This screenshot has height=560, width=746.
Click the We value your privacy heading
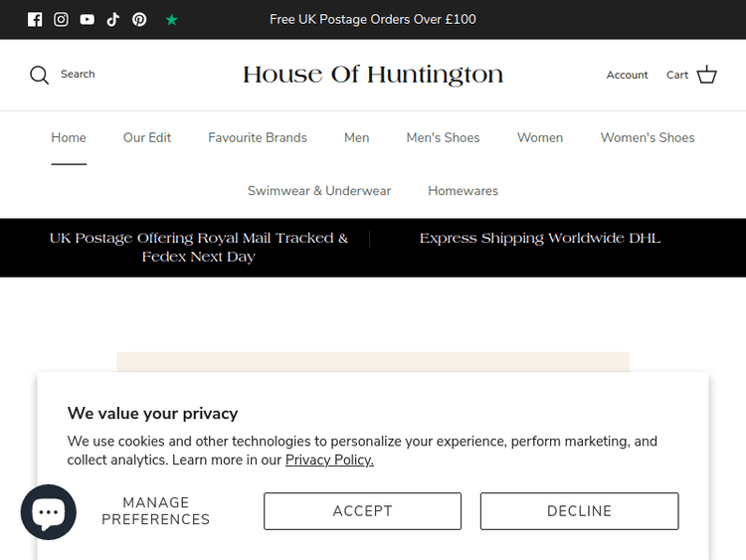pos(152,414)
